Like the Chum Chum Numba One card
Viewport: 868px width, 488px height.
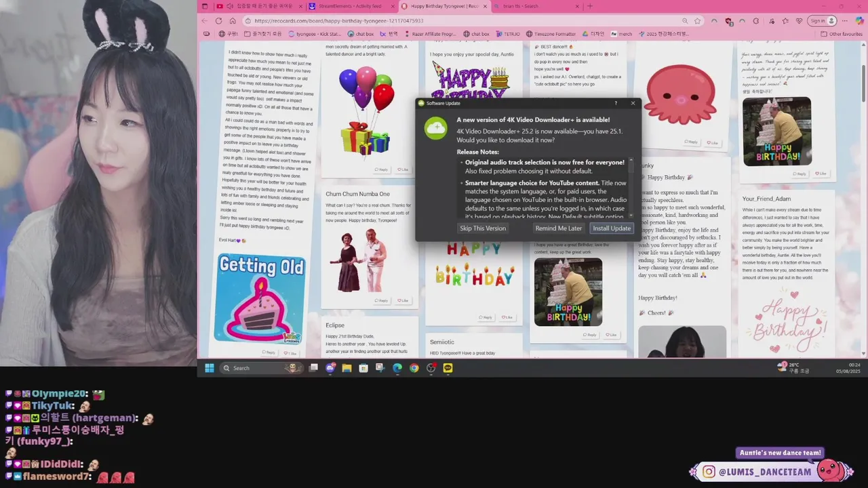tap(403, 300)
